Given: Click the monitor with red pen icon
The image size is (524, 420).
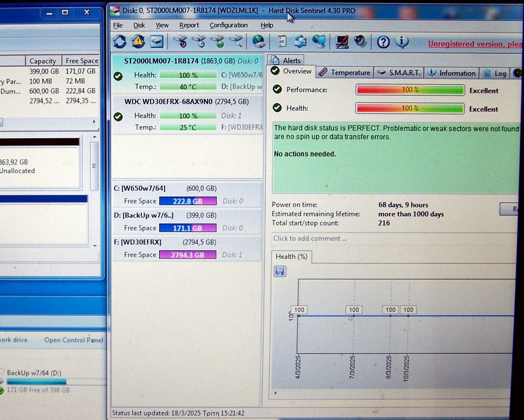Looking at the screenshot, I should click(342, 42).
